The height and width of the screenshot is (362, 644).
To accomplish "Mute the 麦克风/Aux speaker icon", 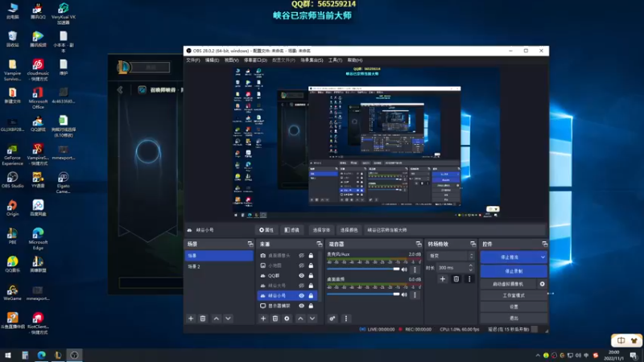I will point(404,269).
